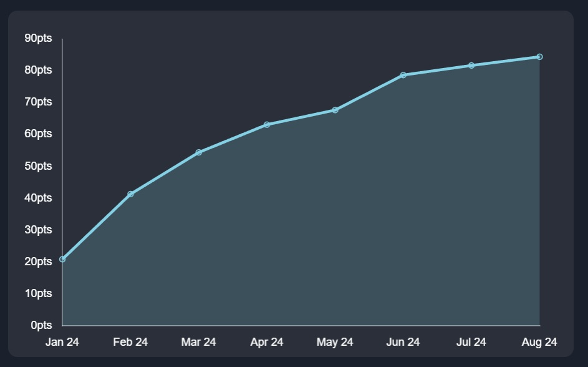Click the '20pts' y-axis label
The image size is (588, 367).
tap(38, 262)
